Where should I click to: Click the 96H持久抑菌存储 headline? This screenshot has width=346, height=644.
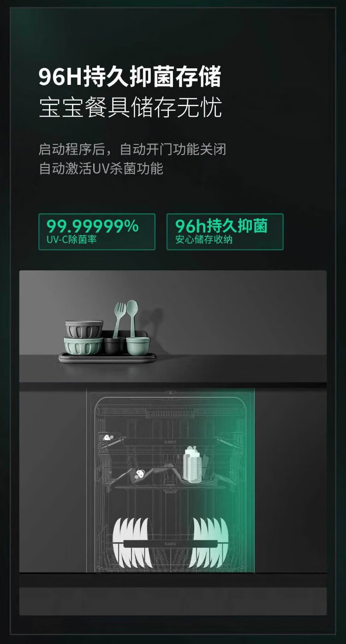coord(130,77)
